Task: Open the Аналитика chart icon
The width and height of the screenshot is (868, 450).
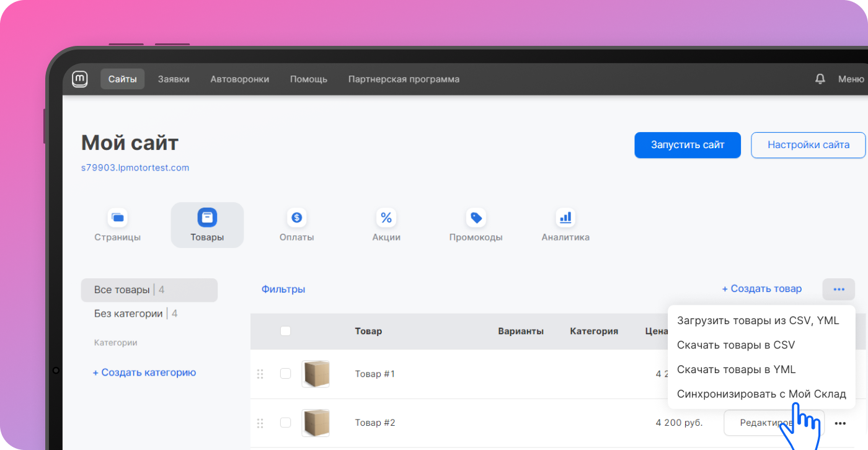Action: pos(565,218)
